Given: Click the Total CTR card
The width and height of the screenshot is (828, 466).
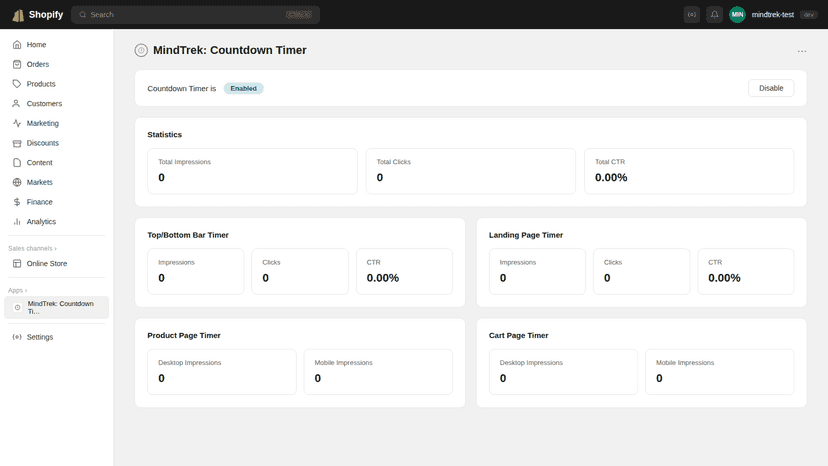Looking at the screenshot, I should [x=689, y=171].
